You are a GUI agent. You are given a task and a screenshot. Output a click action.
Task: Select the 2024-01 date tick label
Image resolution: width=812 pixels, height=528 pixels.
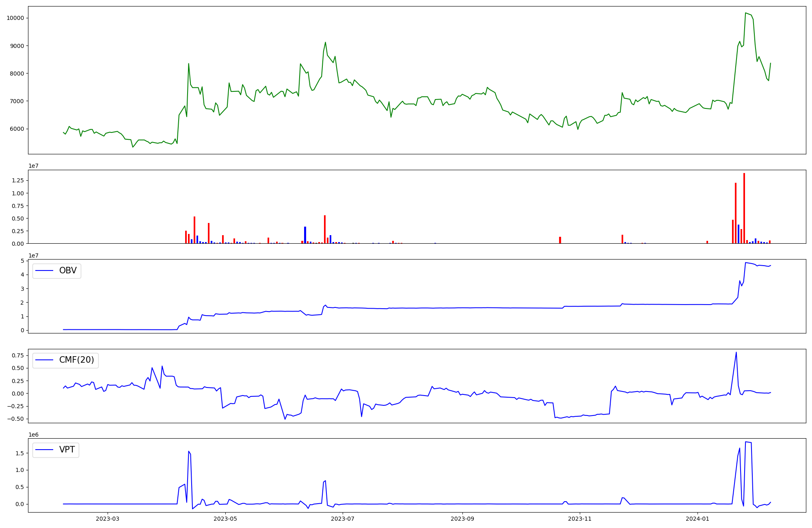point(698,519)
